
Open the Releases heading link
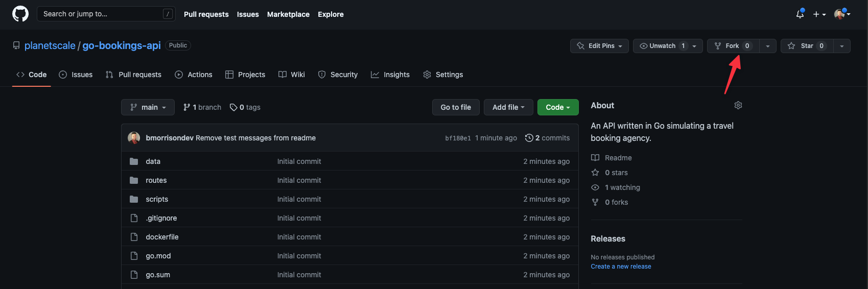coord(608,238)
